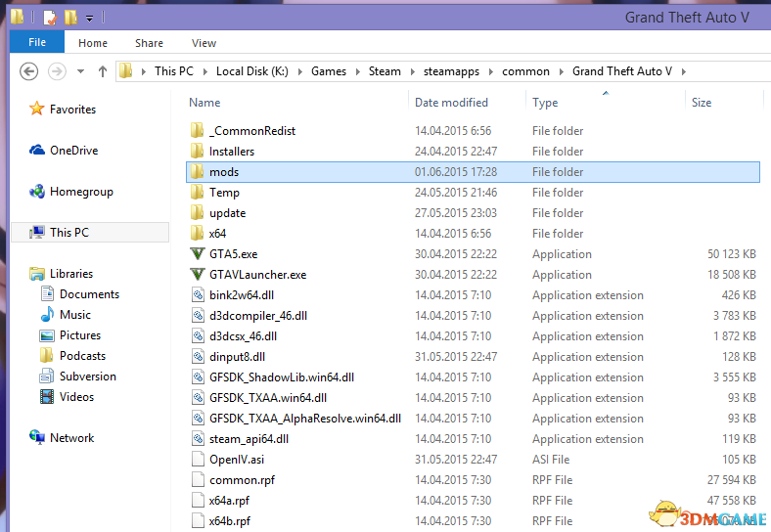771x532 pixels.
Task: Select This PC in the navigation pane
Action: (x=90, y=232)
